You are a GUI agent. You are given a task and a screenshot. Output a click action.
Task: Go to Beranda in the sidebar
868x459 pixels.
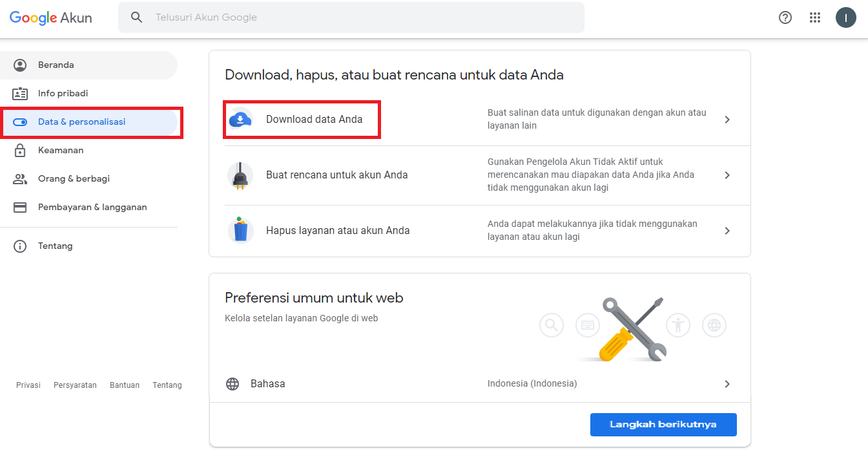tap(56, 65)
